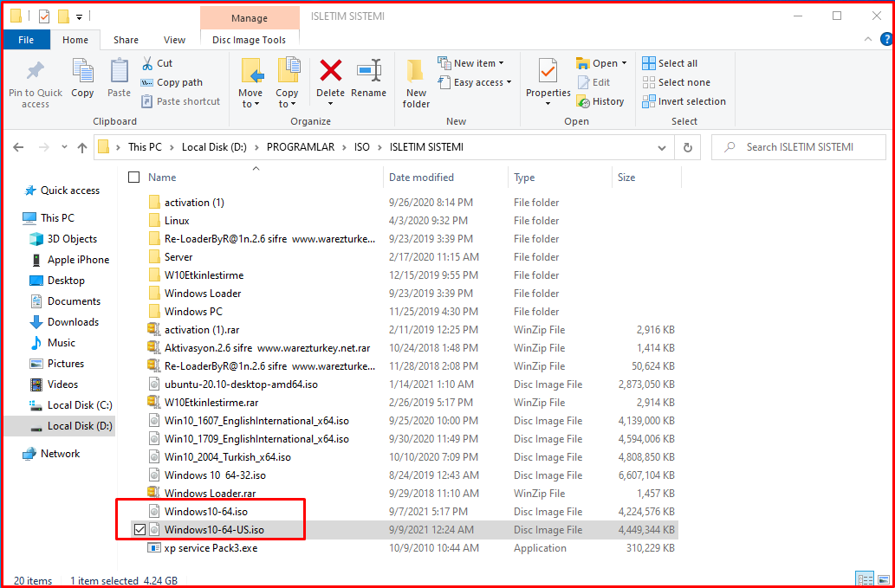The width and height of the screenshot is (895, 588).
Task: Sort by the Size column header
Action: (x=646, y=178)
